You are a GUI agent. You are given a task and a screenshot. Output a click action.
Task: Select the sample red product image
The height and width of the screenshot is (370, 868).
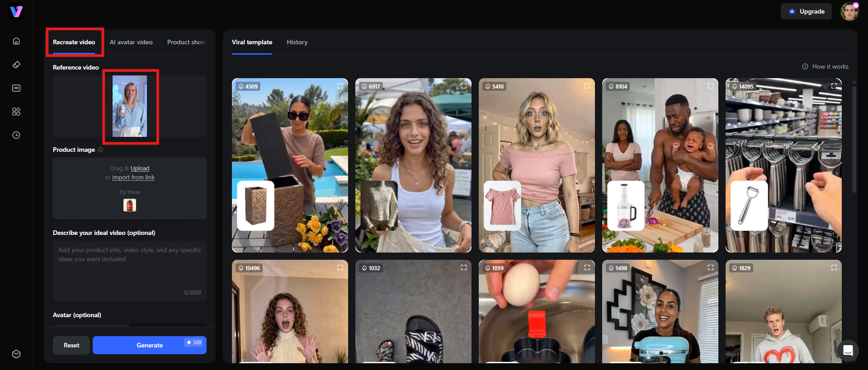coord(130,205)
